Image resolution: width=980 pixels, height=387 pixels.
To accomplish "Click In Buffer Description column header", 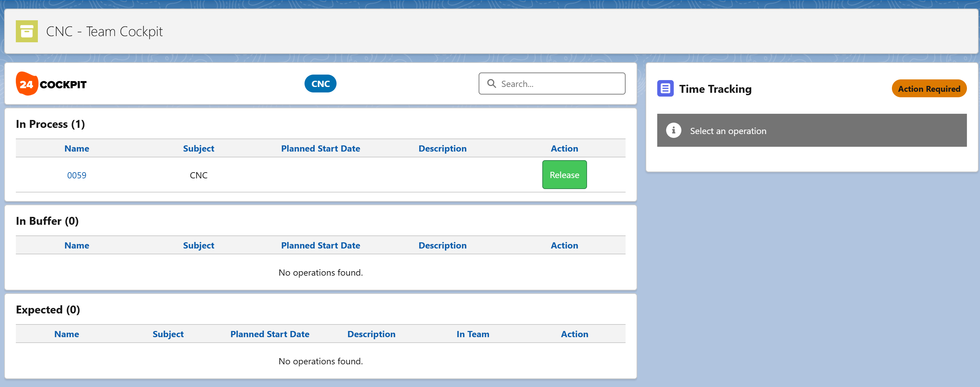I will 442,246.
